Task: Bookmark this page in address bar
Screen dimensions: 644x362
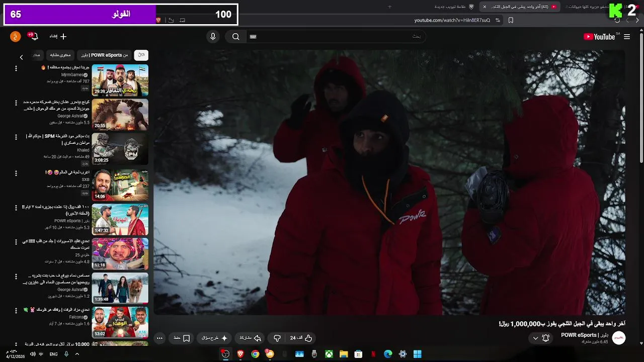Action: coord(511,20)
